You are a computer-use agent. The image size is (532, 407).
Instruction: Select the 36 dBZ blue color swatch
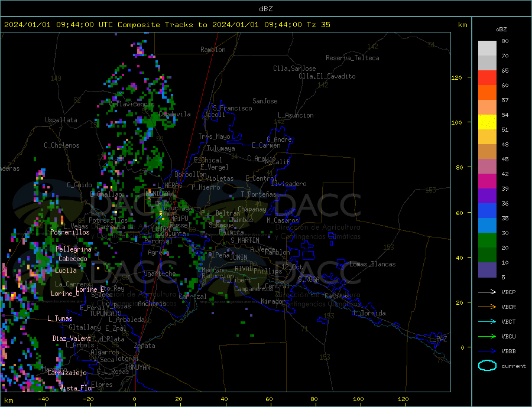pyautogui.click(x=487, y=211)
